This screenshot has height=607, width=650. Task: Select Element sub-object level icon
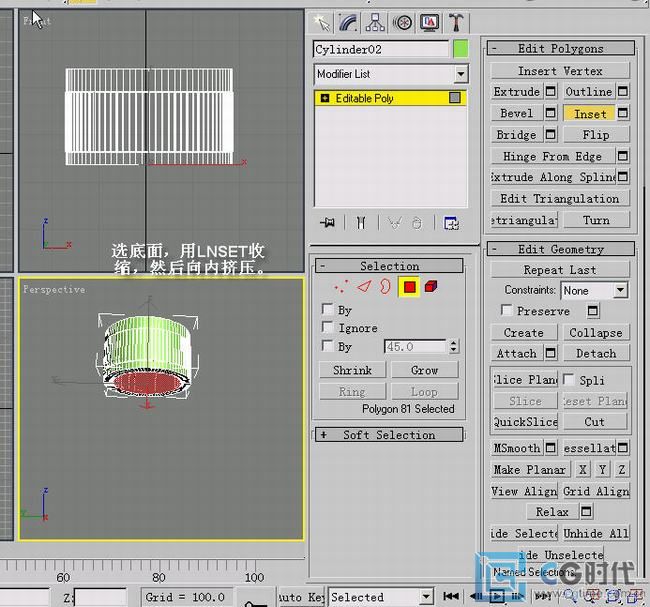431,287
